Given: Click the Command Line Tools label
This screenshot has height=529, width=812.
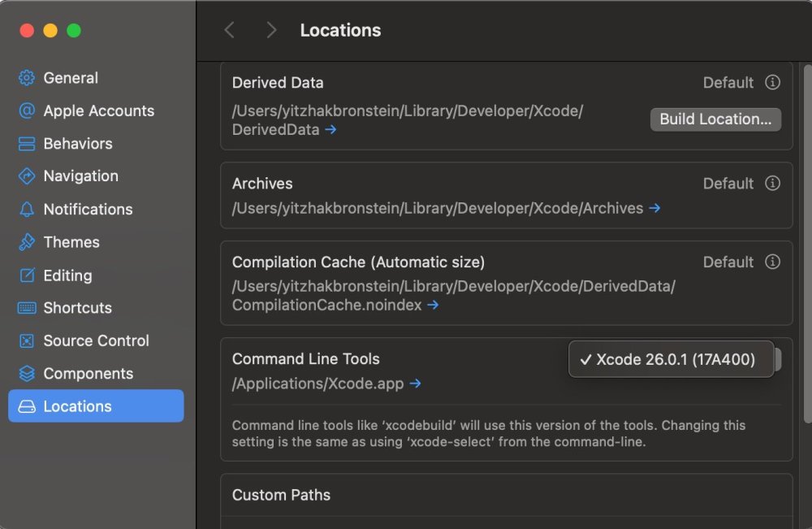Looking at the screenshot, I should (306, 358).
